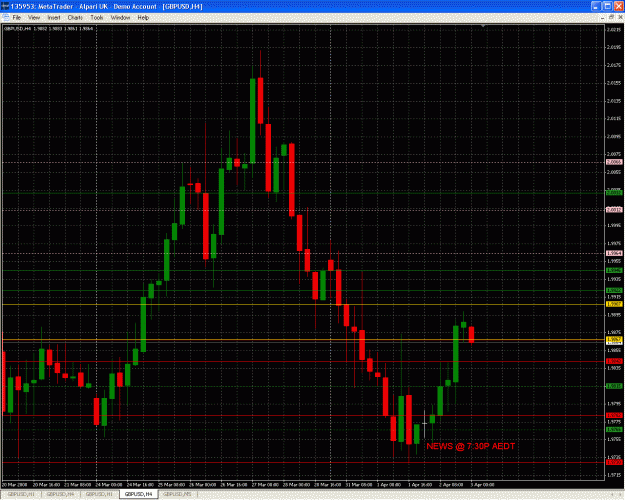The height and width of the screenshot is (500, 625).
Task: Close the GBPUSD chart child window
Action: click(620, 18)
